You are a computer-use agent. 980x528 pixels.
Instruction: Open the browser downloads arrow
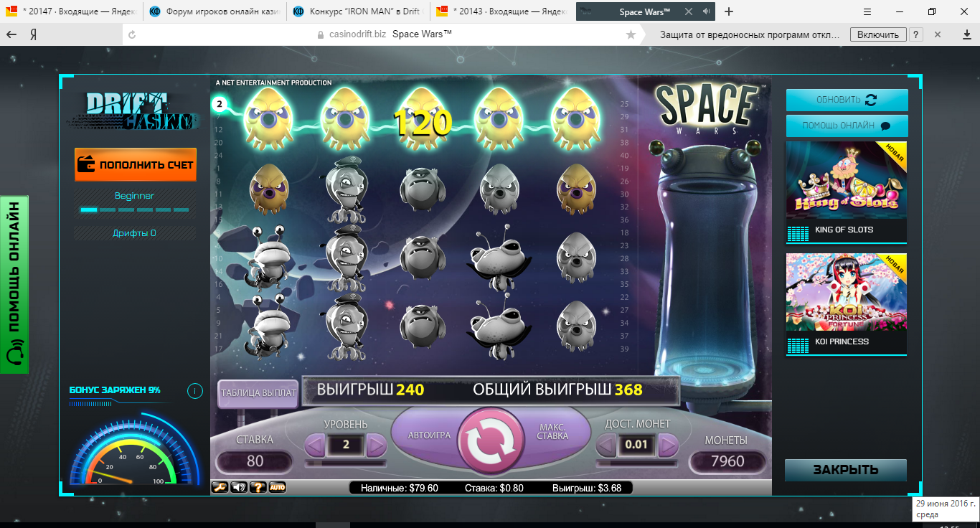tap(966, 34)
